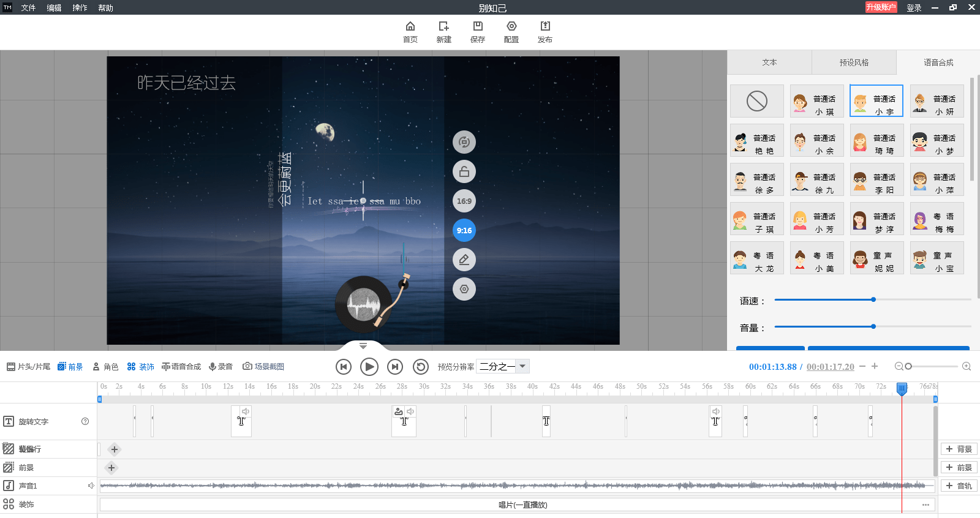
Task: Select Cantonese voice 粤语 梅梅
Action: 937,219
